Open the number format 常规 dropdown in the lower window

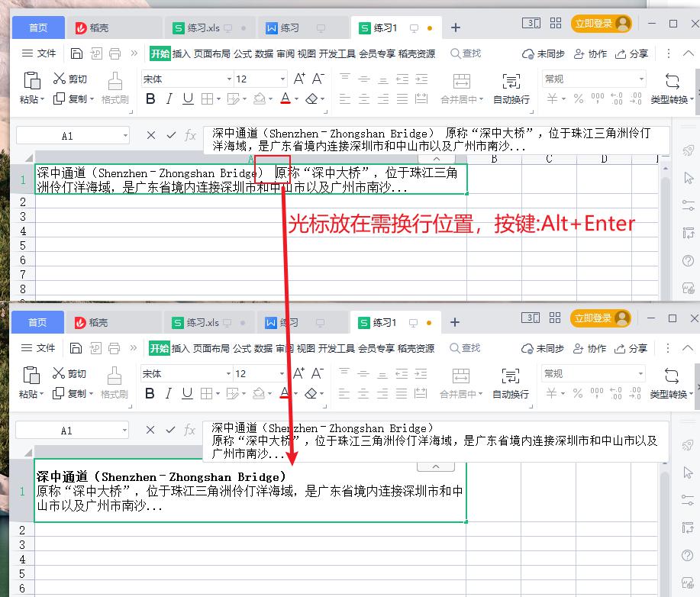click(640, 374)
